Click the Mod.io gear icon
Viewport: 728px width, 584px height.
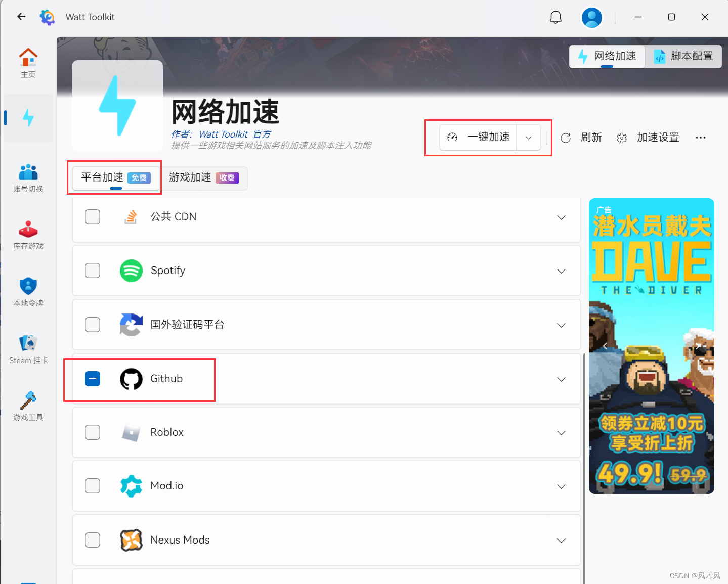pos(131,486)
